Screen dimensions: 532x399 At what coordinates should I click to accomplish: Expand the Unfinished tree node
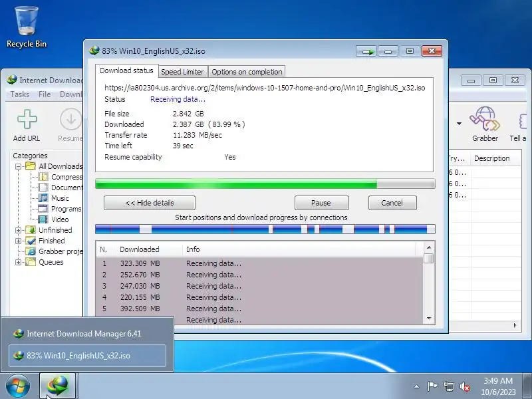point(19,230)
